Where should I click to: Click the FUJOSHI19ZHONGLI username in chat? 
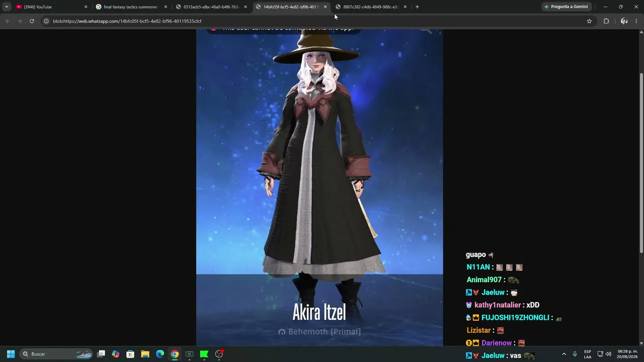515,318
